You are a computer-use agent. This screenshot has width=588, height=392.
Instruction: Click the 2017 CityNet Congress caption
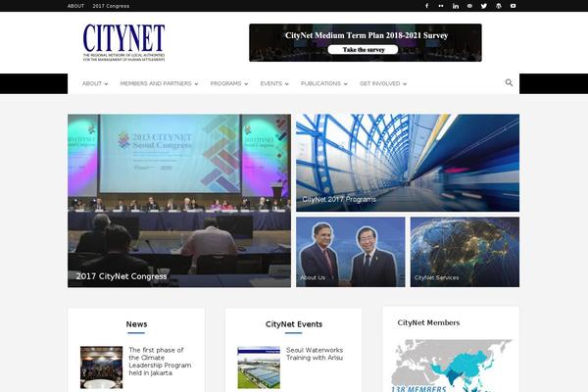click(x=122, y=276)
